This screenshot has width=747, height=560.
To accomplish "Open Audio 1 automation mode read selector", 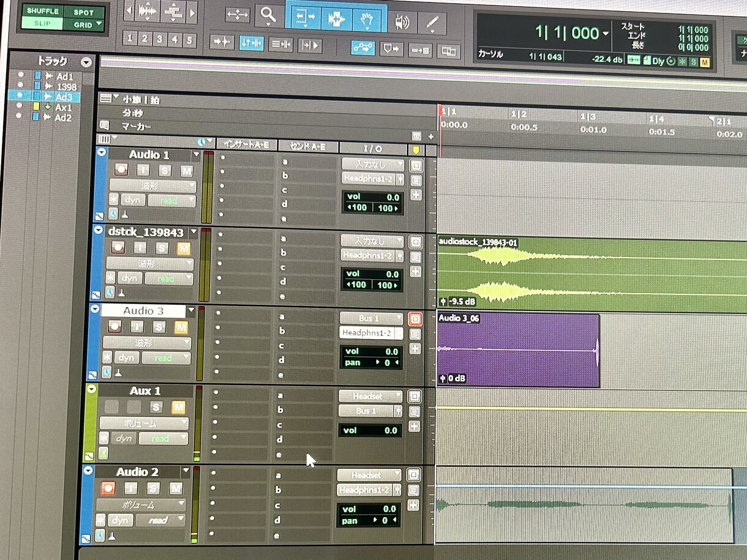I will pyautogui.click(x=172, y=200).
